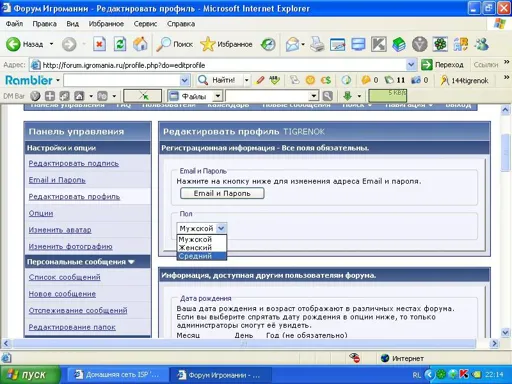Click the Kaspersky tray icon
The image size is (512, 384).
(464, 374)
